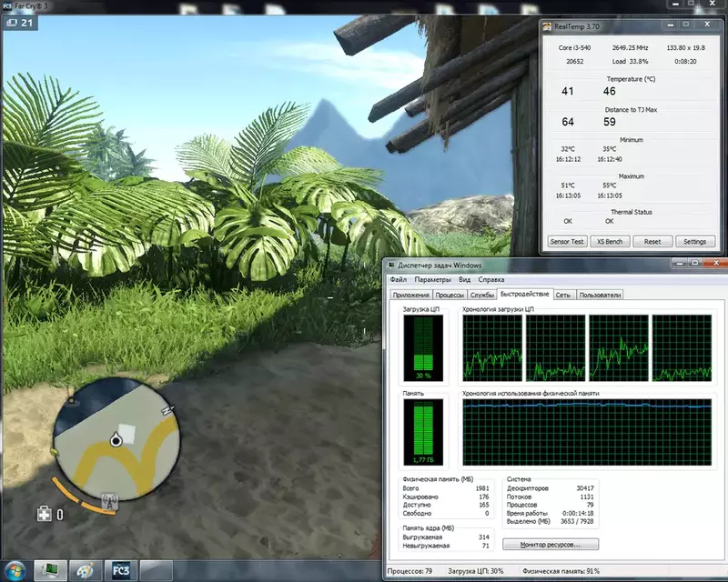Click the medkit icon in game HUD
This screenshot has width=728, height=582.
point(45,514)
